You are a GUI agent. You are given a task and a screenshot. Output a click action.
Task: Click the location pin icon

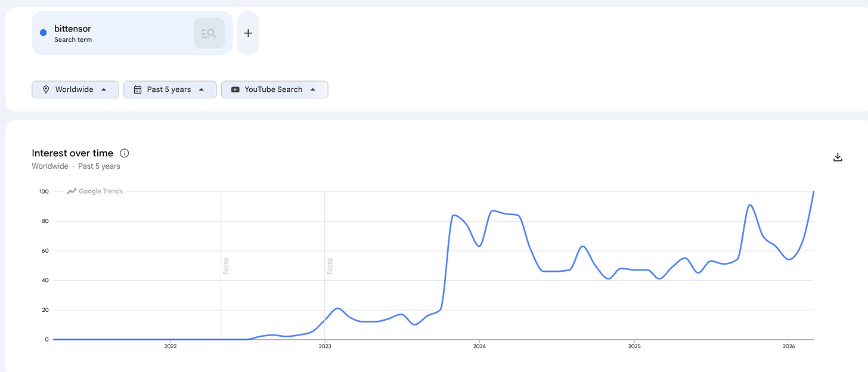[x=46, y=89]
